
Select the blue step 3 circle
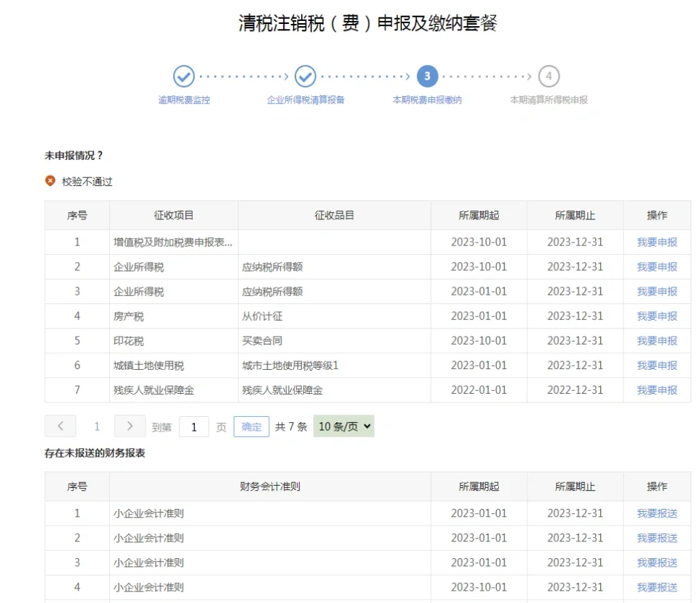[x=427, y=76]
